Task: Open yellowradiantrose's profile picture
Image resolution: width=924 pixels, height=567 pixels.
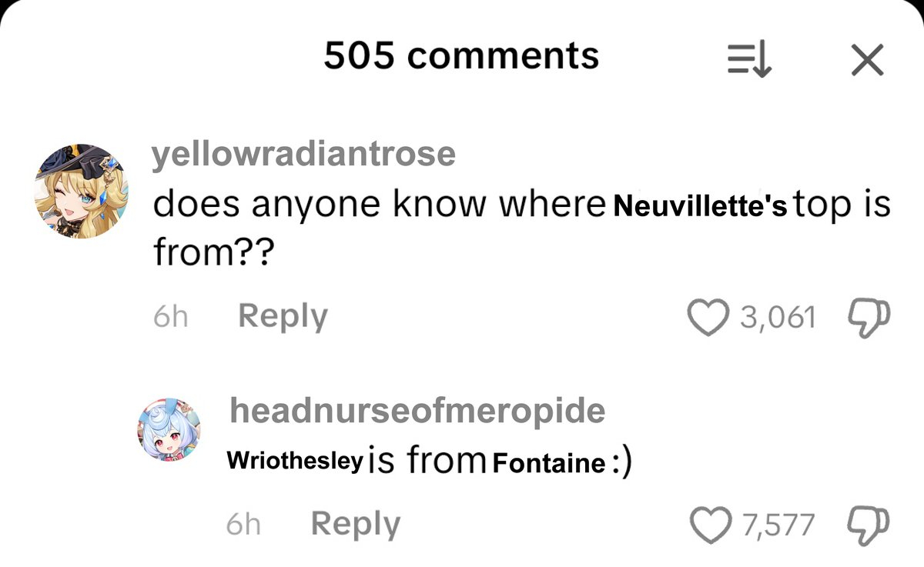Action: click(82, 192)
